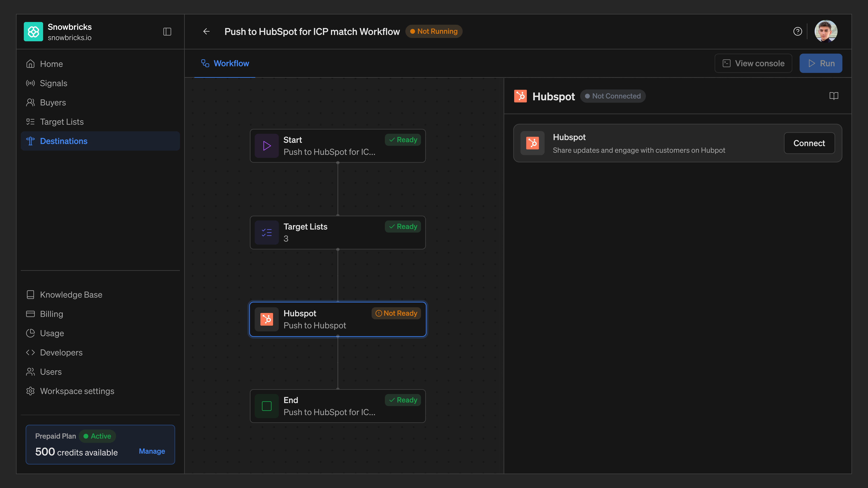
Task: Click the Hubspot logo in panel header
Action: tap(520, 96)
